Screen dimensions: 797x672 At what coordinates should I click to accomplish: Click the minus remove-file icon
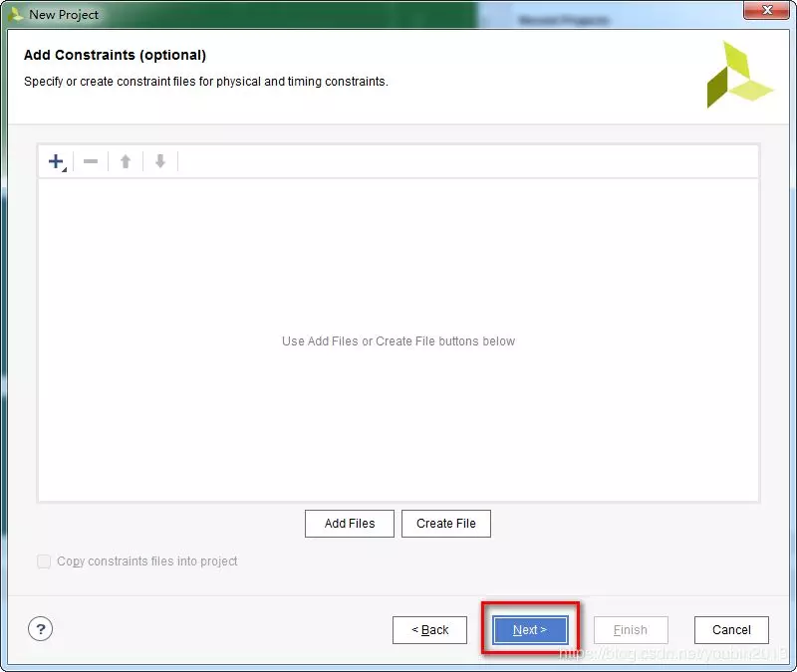click(x=91, y=161)
